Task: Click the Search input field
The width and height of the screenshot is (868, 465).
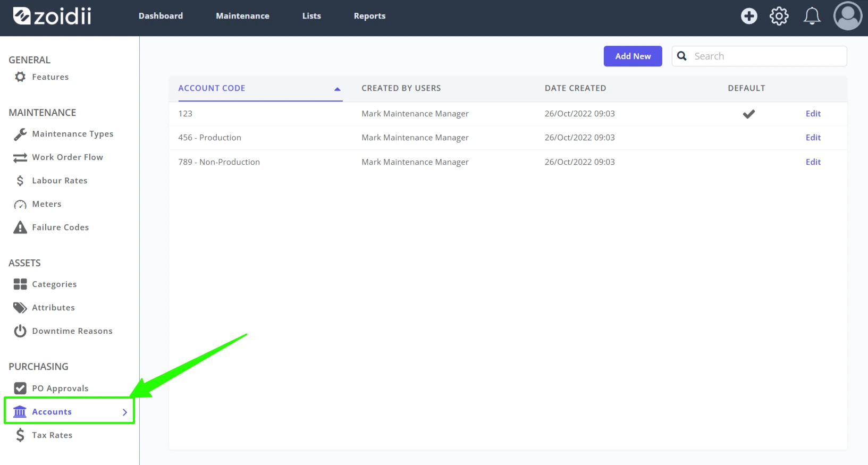Action: point(759,56)
